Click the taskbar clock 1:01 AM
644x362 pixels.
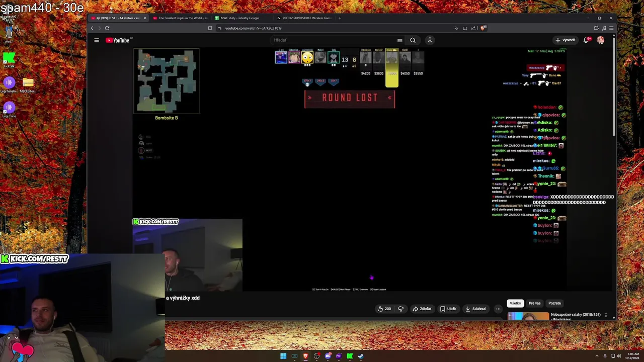[x=632, y=356]
